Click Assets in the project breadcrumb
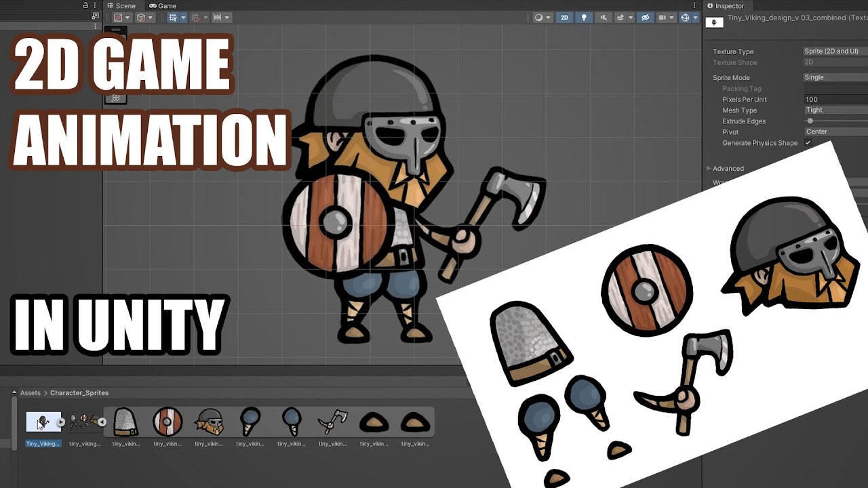868x488 pixels. (31, 393)
